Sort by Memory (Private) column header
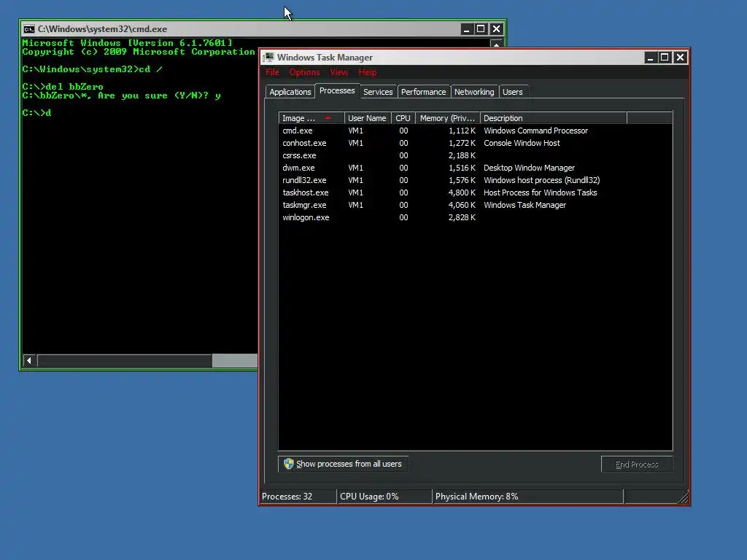Screen dimensions: 747x560 (x=447, y=118)
